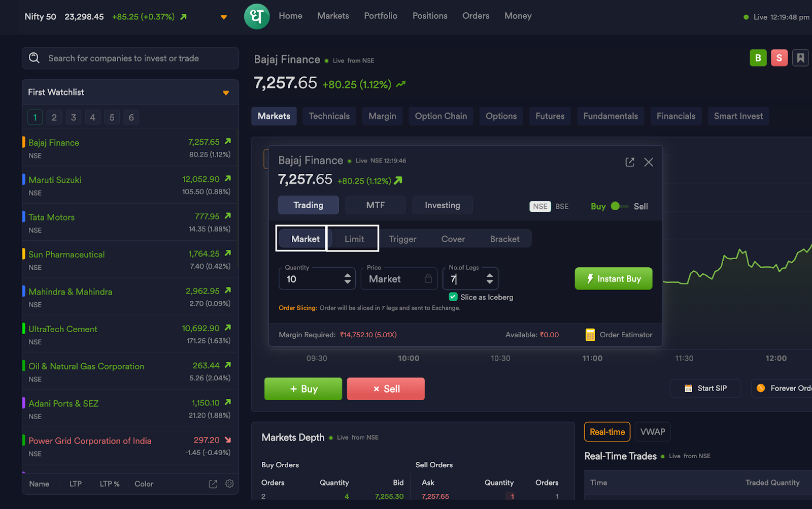
Task: Choose Market order type
Action: coord(306,239)
